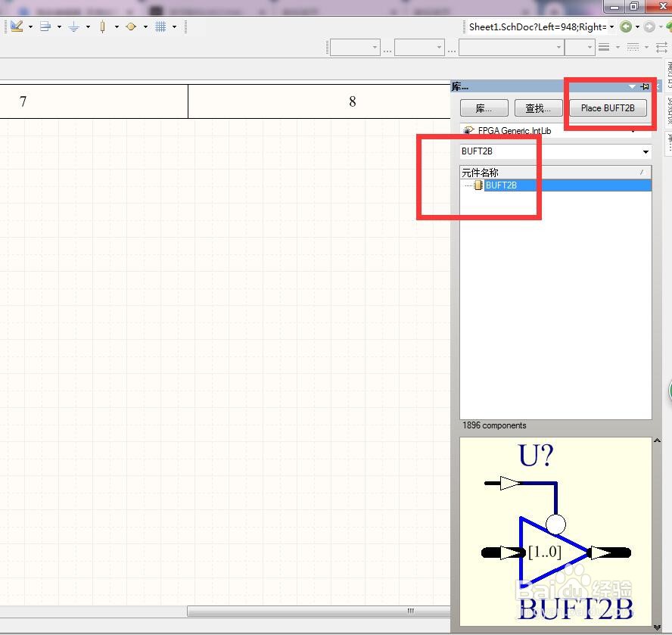Open first empty formatting combo box

(x=355, y=47)
